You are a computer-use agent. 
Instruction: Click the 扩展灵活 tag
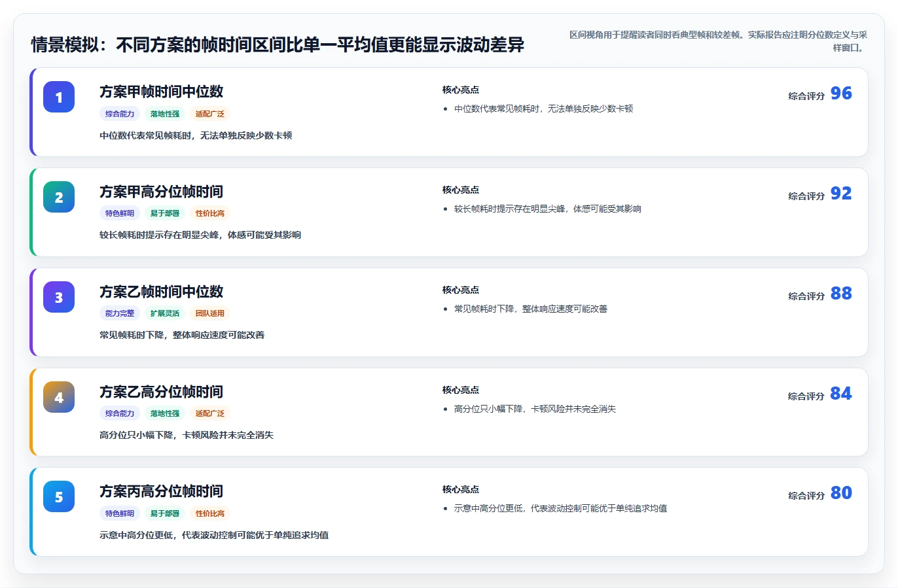(165, 313)
